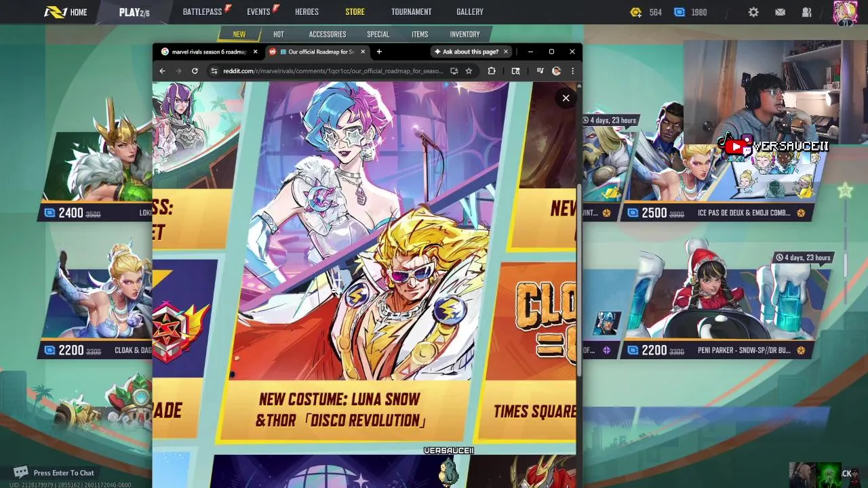Click the 1980 units balance
868x488 pixels.
coord(699,12)
